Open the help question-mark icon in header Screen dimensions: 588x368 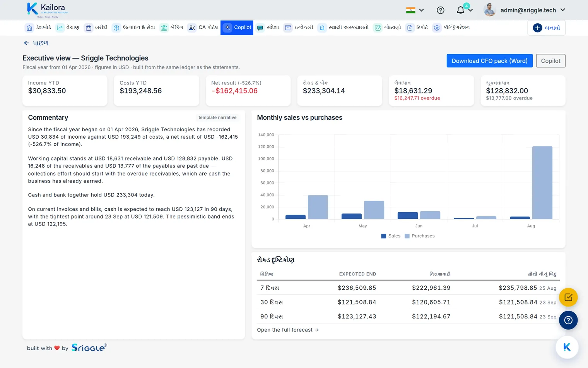point(440,10)
